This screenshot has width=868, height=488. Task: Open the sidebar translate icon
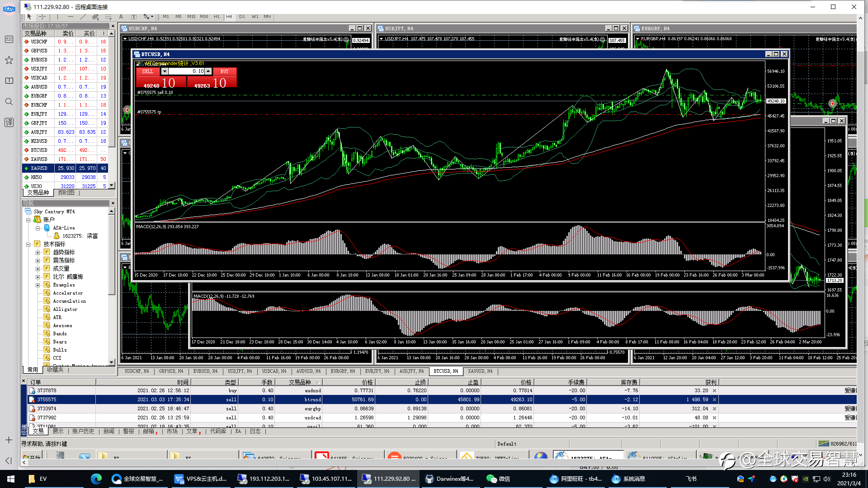tap(9, 122)
